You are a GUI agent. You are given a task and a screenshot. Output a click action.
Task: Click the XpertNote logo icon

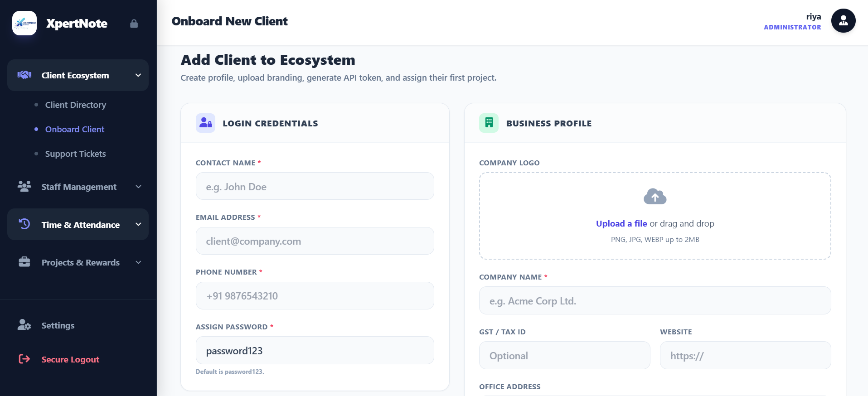[24, 23]
